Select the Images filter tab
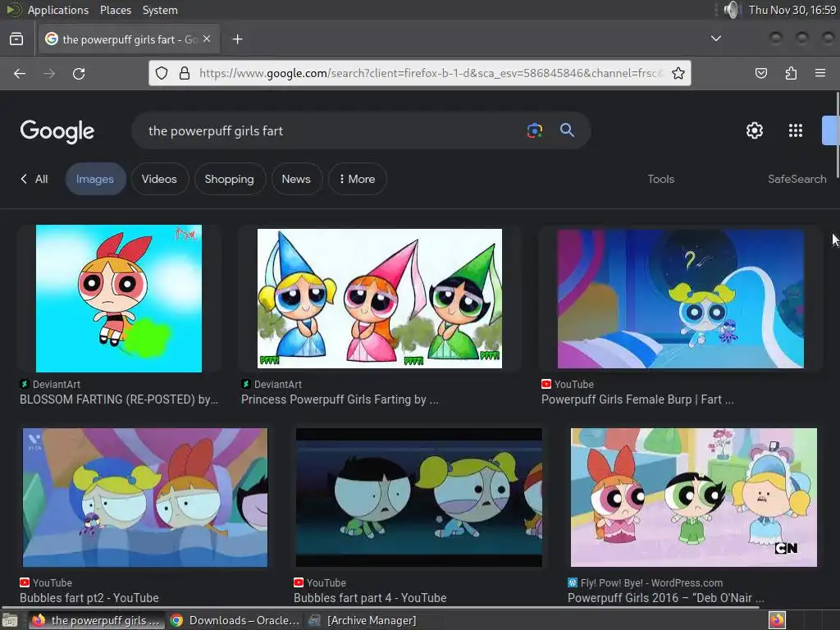The width and height of the screenshot is (840, 630). [x=95, y=179]
